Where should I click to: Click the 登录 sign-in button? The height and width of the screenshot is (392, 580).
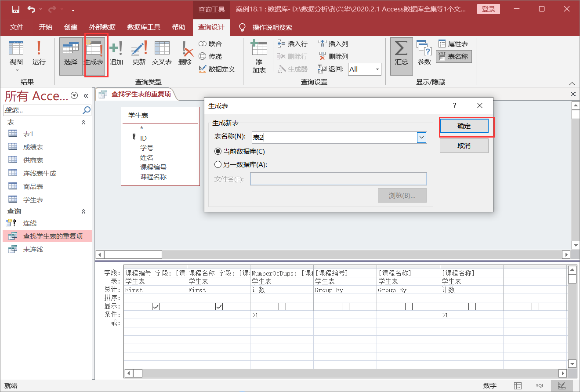click(488, 9)
